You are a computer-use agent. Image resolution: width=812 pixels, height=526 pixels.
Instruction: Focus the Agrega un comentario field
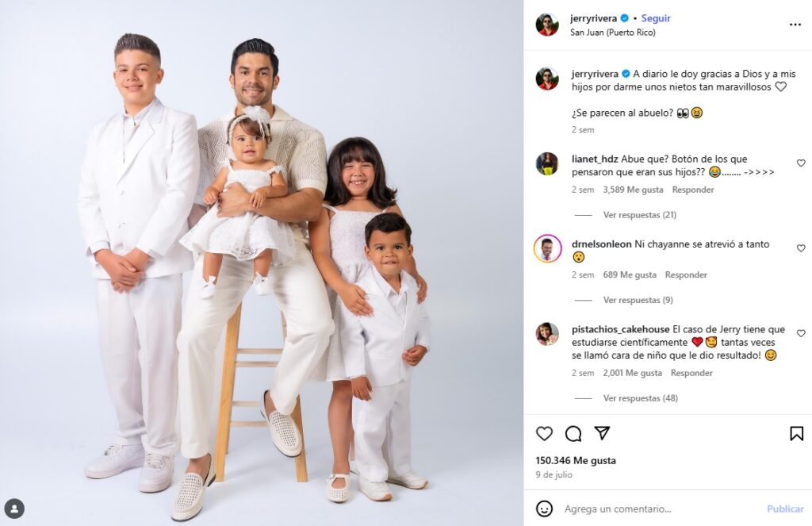tap(661, 509)
